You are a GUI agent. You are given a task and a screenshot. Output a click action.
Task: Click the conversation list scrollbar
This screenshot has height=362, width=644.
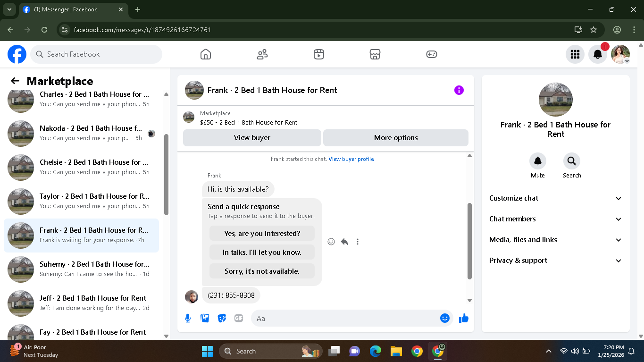tap(166, 175)
